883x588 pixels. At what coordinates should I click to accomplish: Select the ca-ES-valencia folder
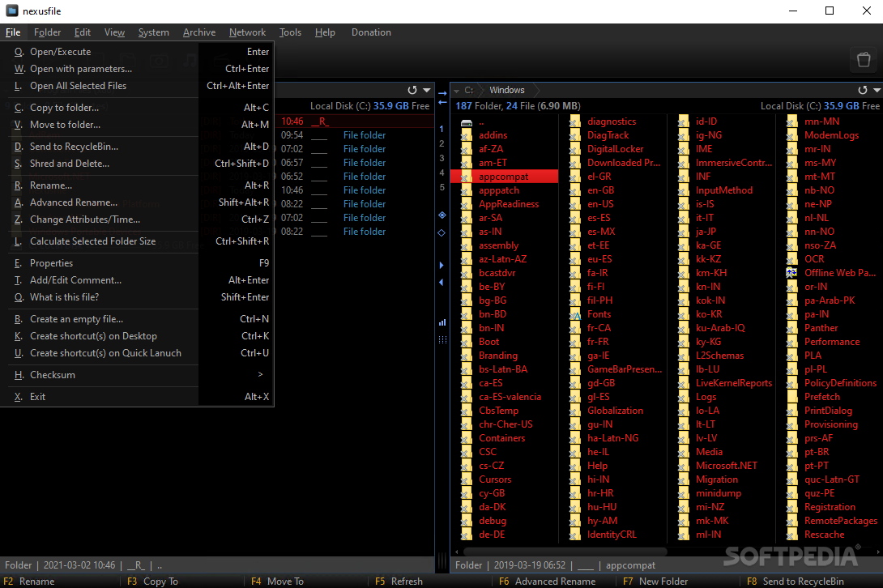pyautogui.click(x=510, y=397)
